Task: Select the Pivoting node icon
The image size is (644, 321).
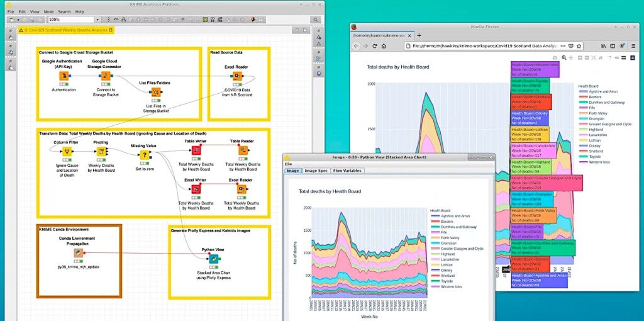Action: click(x=101, y=152)
